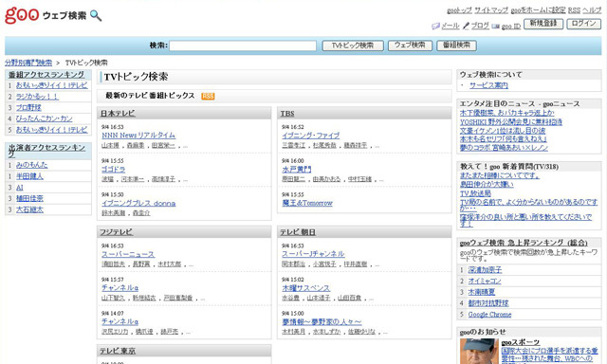Open 木南晴夏 trending keyword
Viewport: 607px width, 364px height.
(x=482, y=293)
